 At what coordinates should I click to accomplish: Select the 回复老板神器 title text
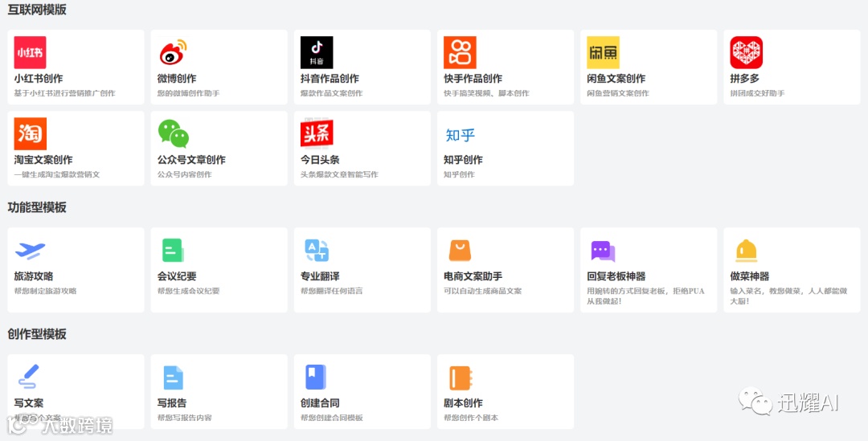pos(616,276)
